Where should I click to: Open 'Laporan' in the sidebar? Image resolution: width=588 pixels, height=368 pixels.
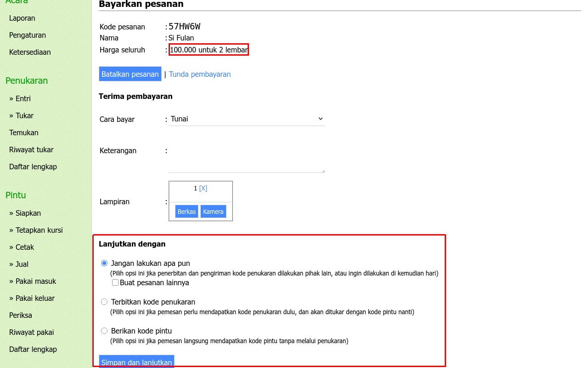click(x=22, y=18)
